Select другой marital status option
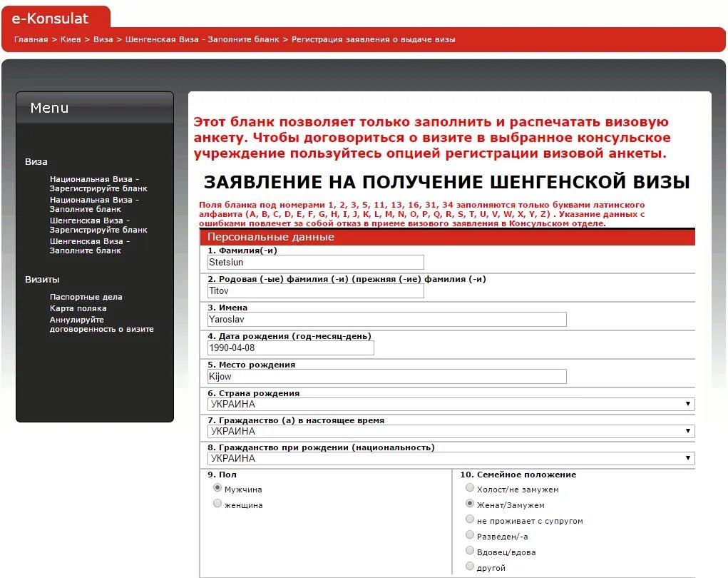Viewport: 728px width, 578px height. (x=470, y=567)
